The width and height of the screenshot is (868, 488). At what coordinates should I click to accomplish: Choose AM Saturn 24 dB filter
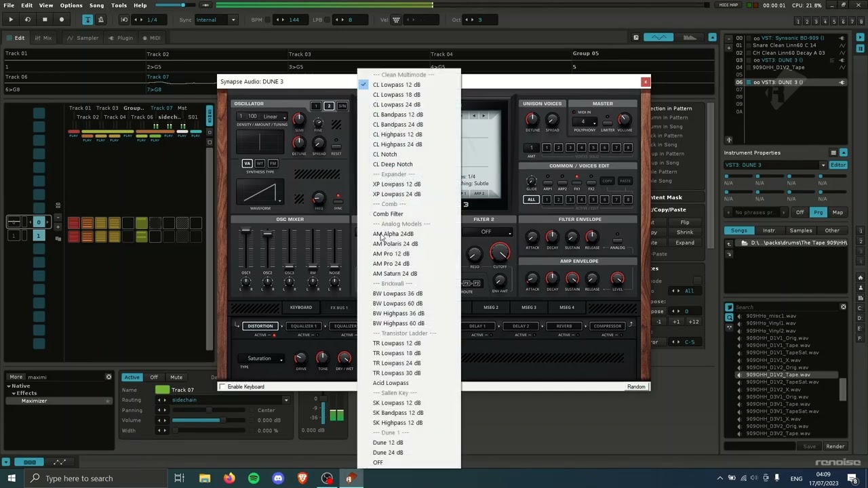(409, 274)
